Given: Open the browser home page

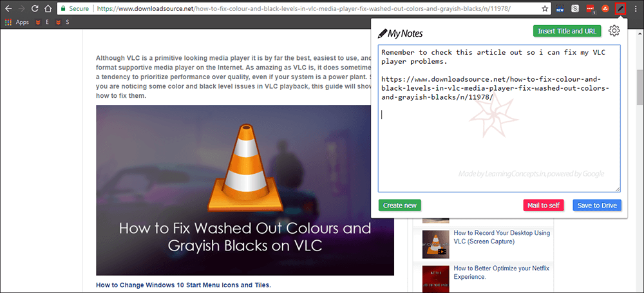Looking at the screenshot, I should [48, 8].
